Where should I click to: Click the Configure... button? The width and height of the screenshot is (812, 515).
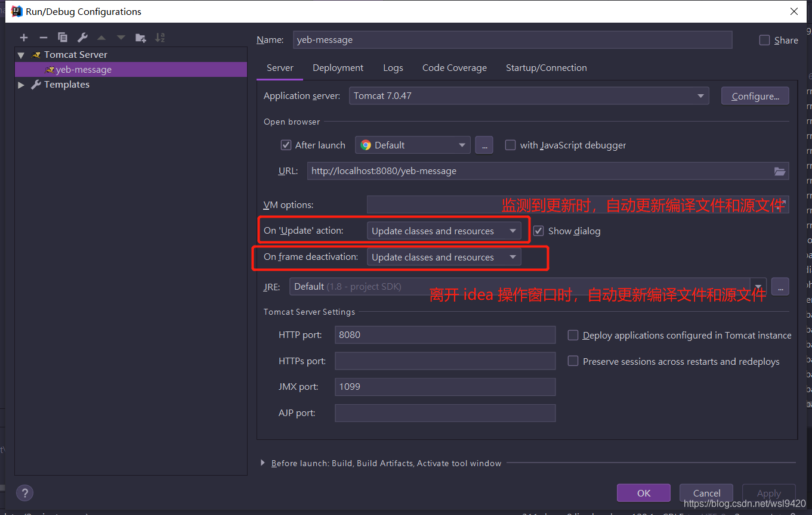(x=755, y=96)
